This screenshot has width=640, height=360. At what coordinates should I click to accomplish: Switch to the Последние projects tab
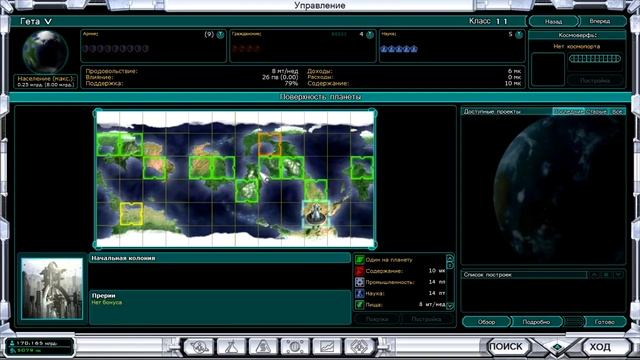tap(569, 111)
